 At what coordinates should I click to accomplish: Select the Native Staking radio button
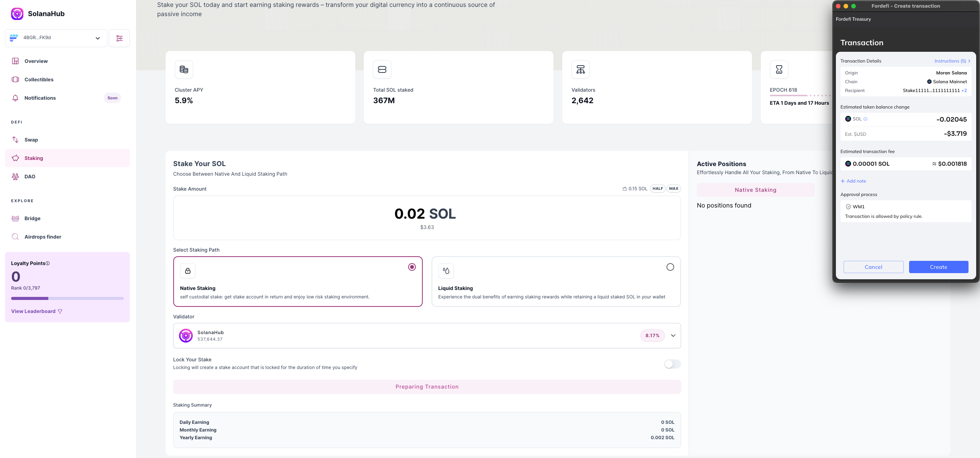(412, 267)
